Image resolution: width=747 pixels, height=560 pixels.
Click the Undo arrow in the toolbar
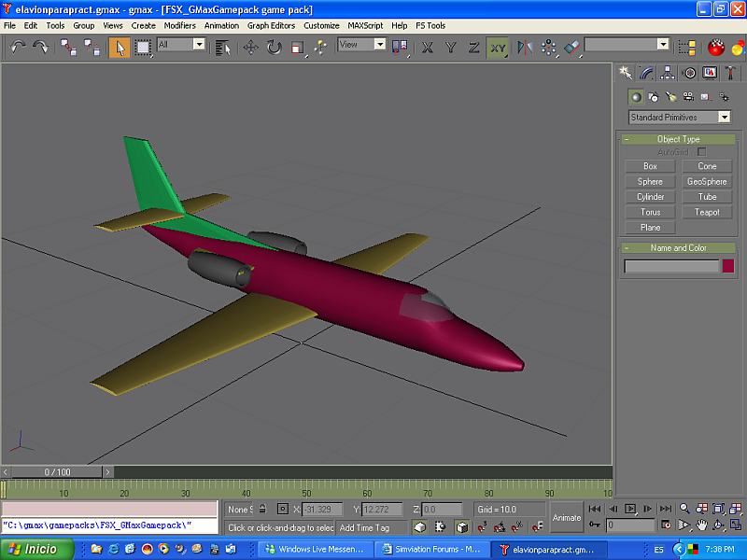pos(19,46)
